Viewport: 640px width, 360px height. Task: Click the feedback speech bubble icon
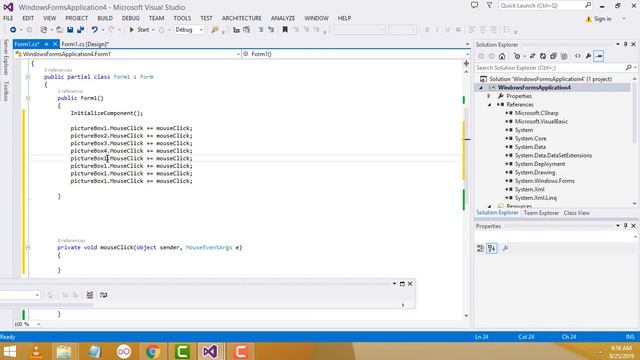tap(474, 5)
